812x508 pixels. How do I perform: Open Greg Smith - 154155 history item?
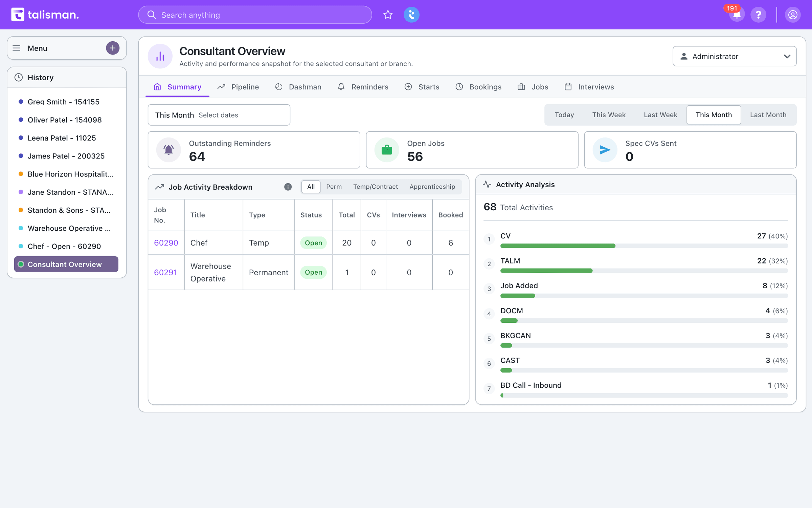click(66, 102)
